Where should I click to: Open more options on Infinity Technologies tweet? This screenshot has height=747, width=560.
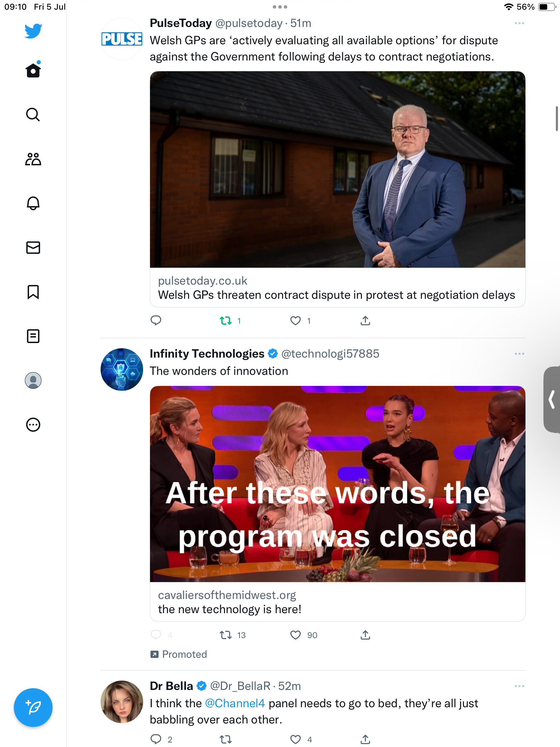(519, 354)
